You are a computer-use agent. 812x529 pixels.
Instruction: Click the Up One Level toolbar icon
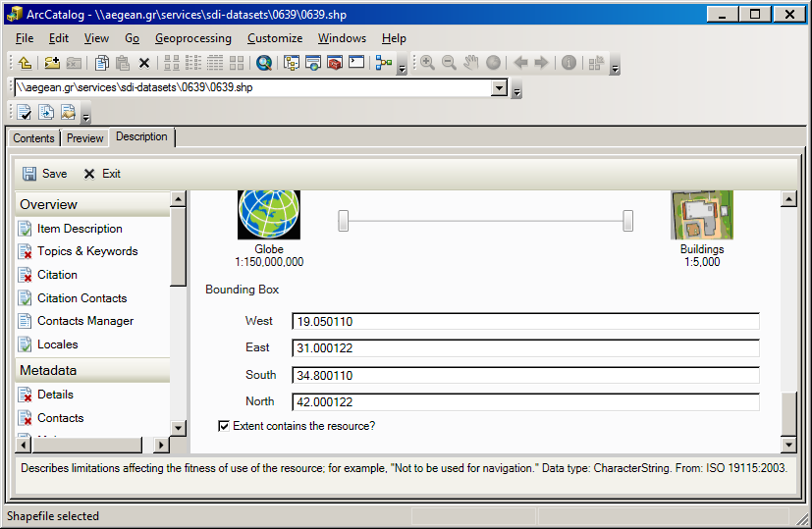point(25,63)
